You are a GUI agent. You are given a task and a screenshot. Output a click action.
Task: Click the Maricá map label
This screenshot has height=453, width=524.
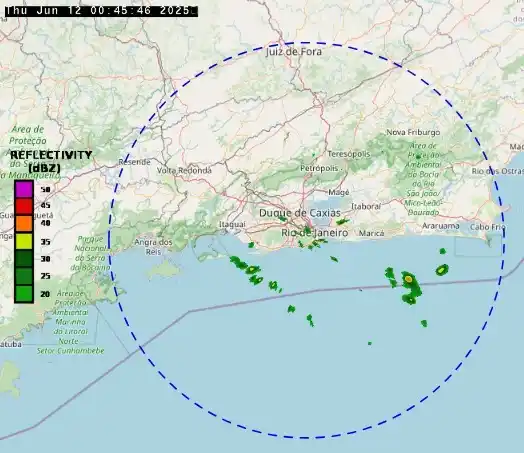click(x=371, y=233)
